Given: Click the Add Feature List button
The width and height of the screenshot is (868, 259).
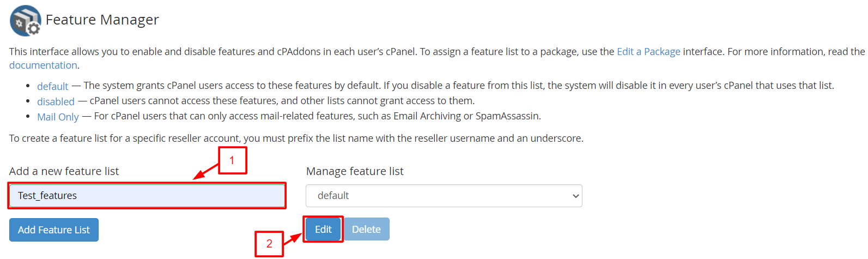Looking at the screenshot, I should click(54, 230).
